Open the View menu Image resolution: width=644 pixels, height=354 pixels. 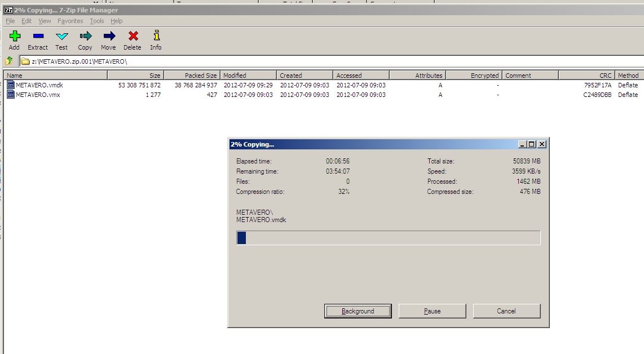[45, 21]
